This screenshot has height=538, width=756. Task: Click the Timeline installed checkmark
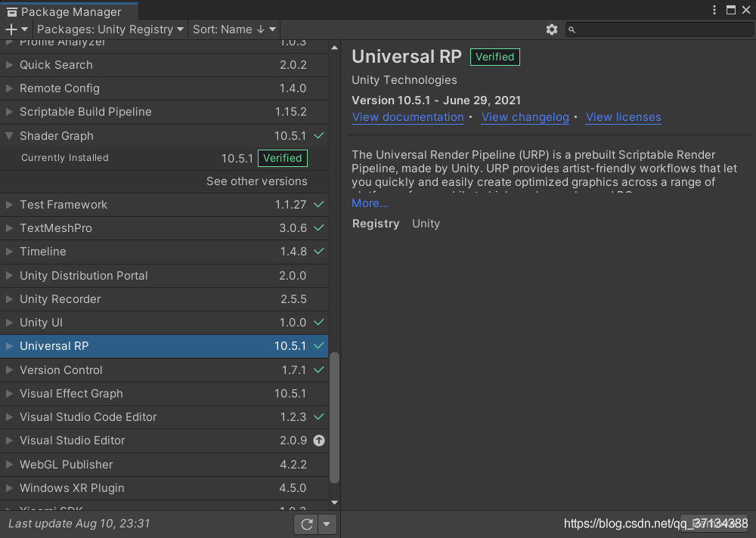(x=319, y=251)
